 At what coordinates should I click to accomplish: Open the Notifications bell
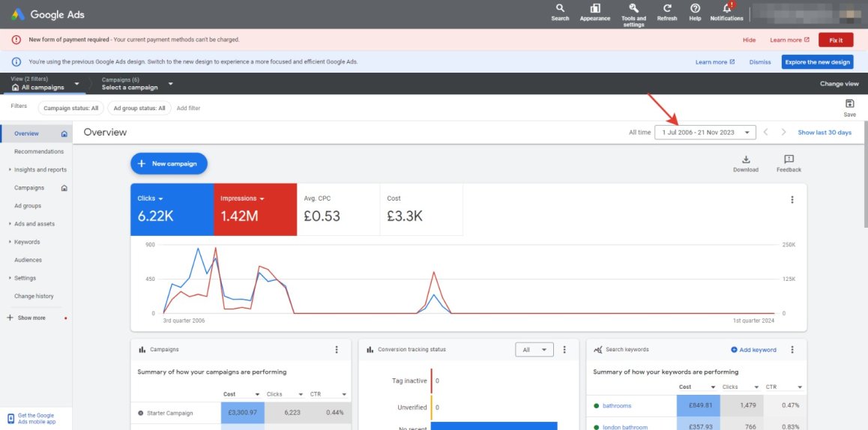(727, 12)
